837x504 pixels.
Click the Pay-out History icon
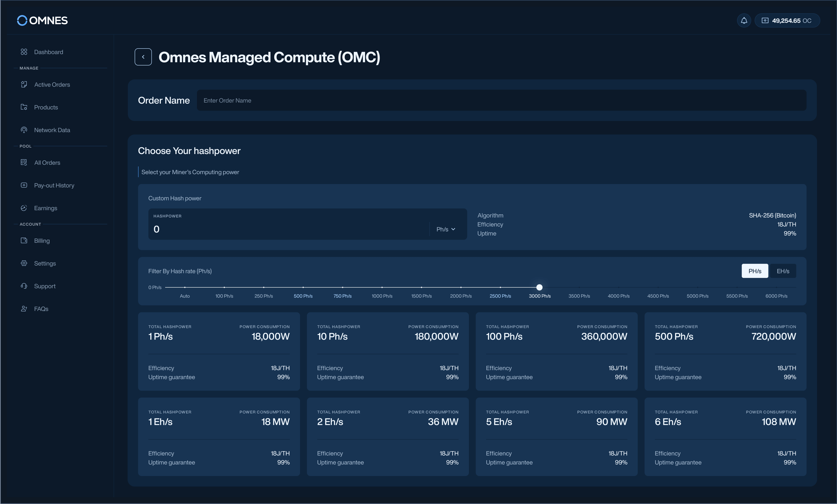tap(24, 185)
